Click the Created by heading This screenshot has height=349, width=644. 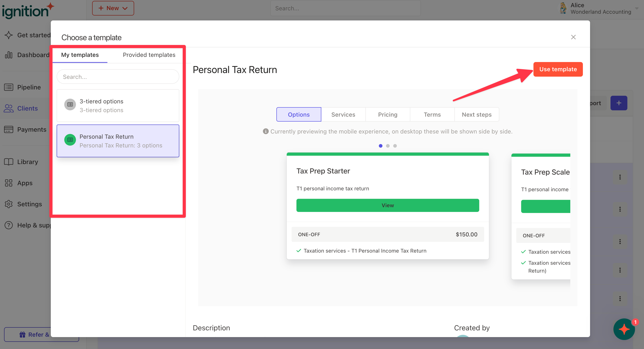click(x=472, y=328)
